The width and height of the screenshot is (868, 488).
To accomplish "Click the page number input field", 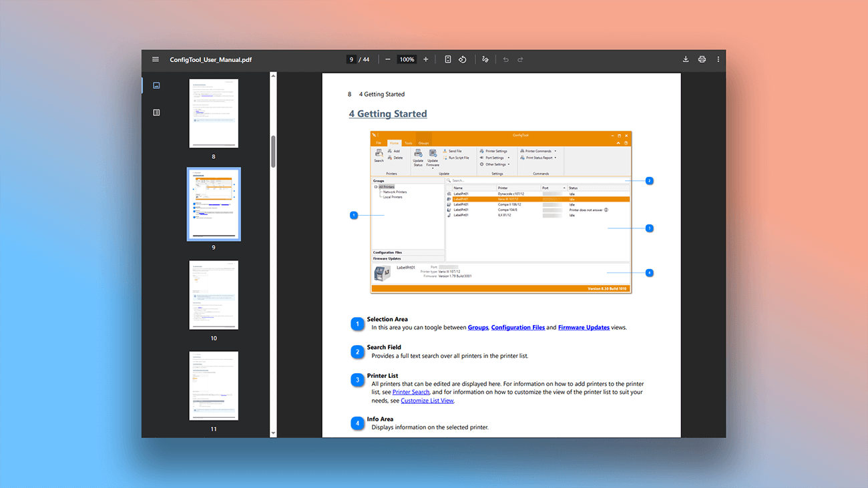I will (351, 59).
